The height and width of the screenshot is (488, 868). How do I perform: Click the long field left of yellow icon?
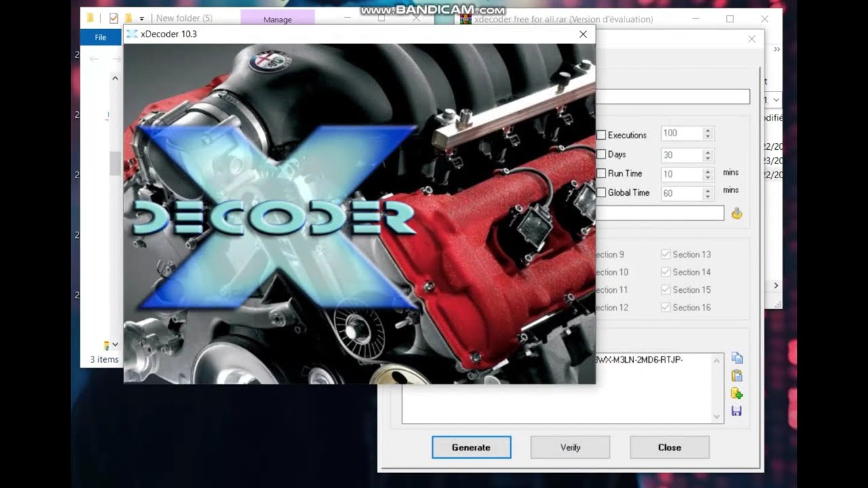660,213
